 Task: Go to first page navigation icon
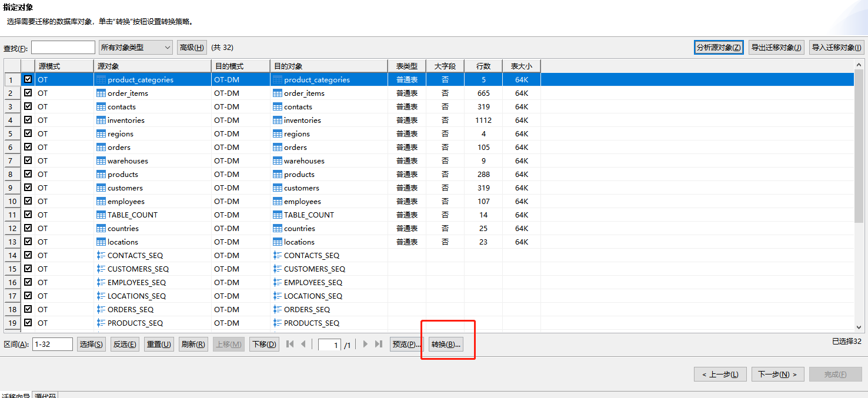point(290,344)
